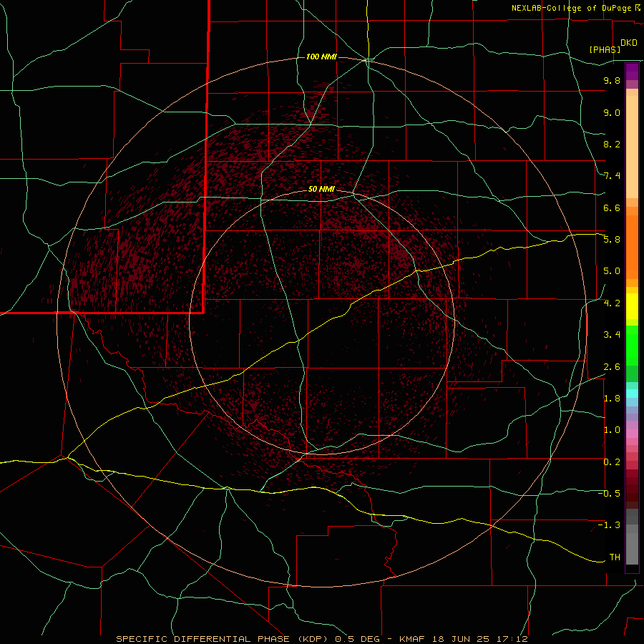Viewport: 644px width, 644px height.
Task: Pick the purple top segment of color bar
Action: [632, 72]
